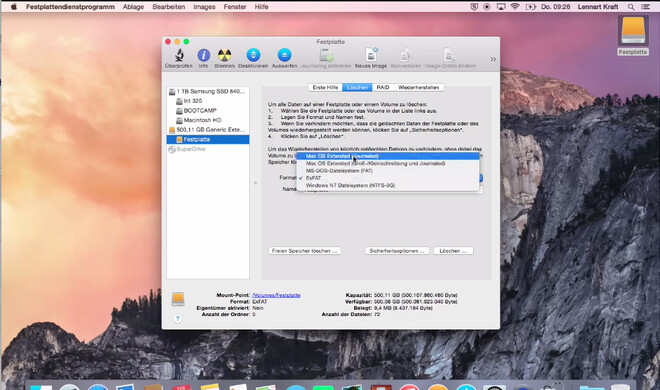Open the Ablage menu

click(133, 7)
